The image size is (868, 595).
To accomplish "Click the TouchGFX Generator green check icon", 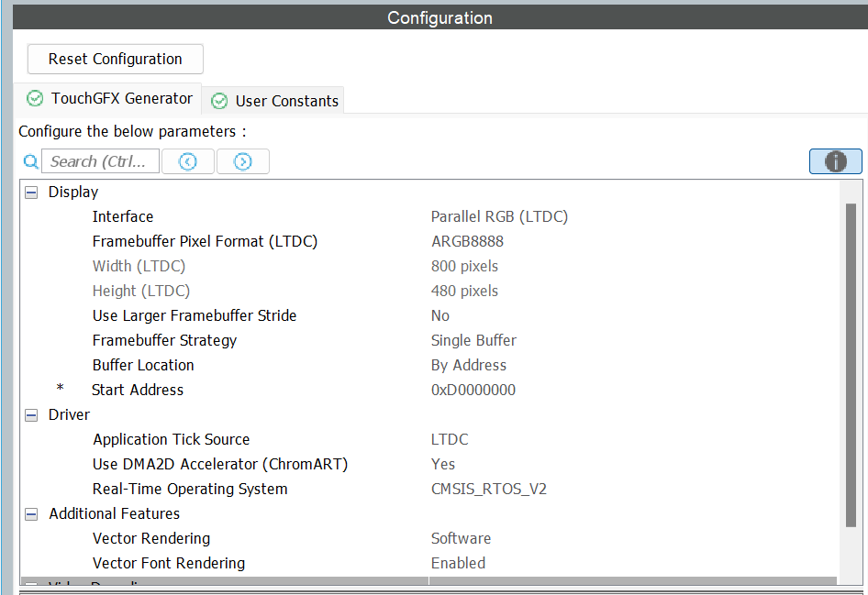I will 35,98.
